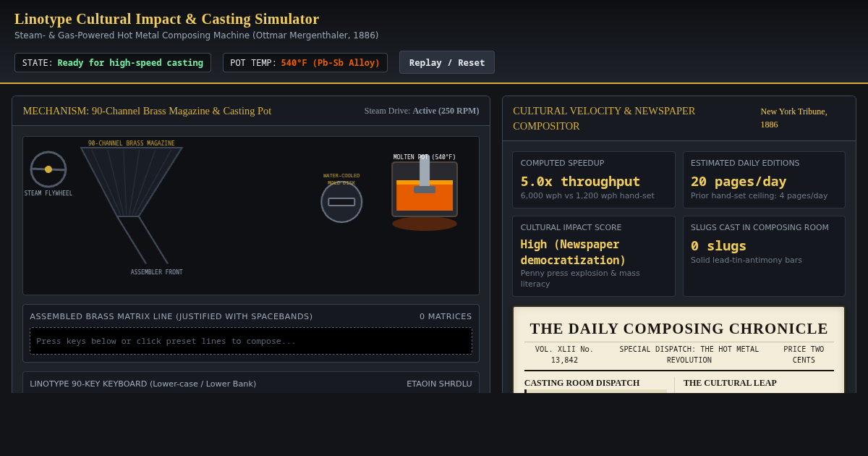Image resolution: width=868 pixels, height=456 pixels.
Task: Click 'SPECIAL DISPATCH: THE HOT METAL REVOLUTION' text
Action: [x=689, y=355]
